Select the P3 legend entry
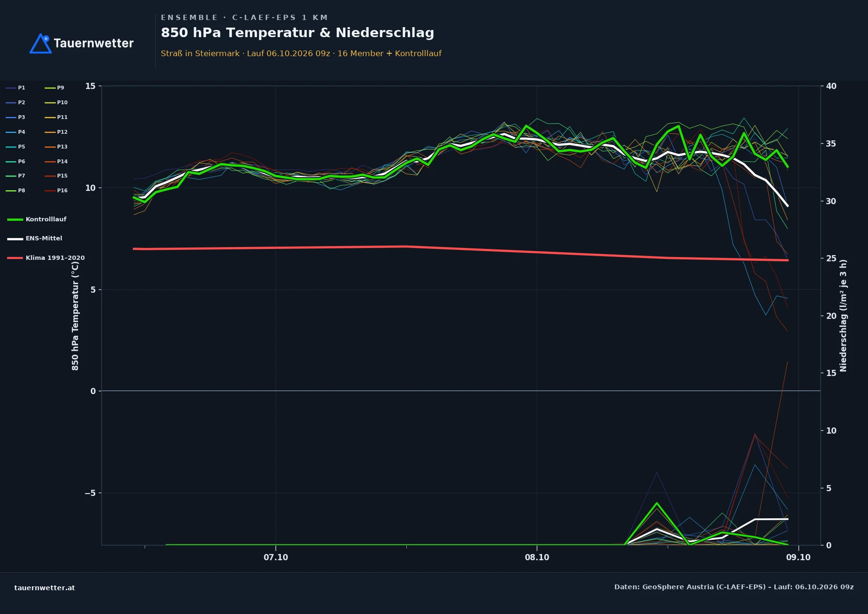Viewport: 868px width, 614px height. [x=15, y=118]
